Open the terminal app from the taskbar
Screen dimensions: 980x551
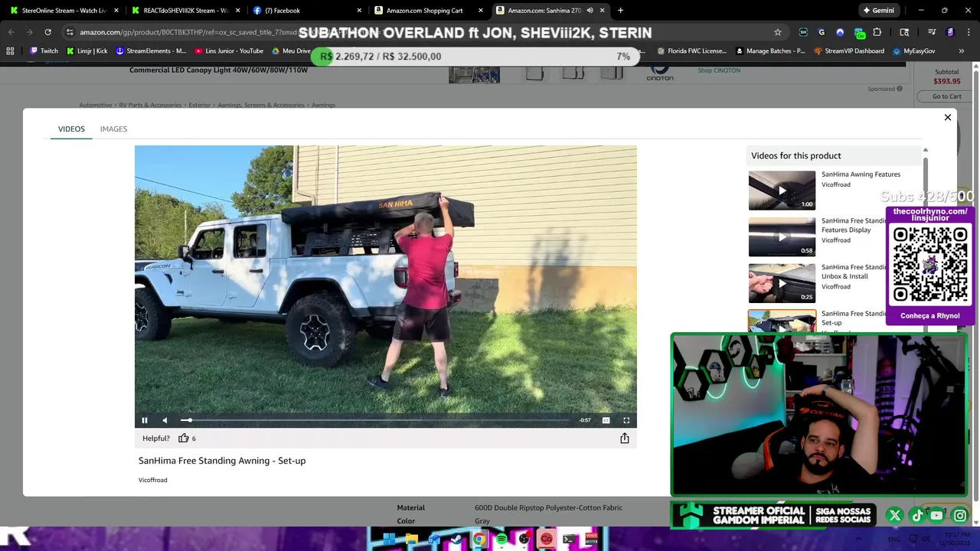point(569,540)
